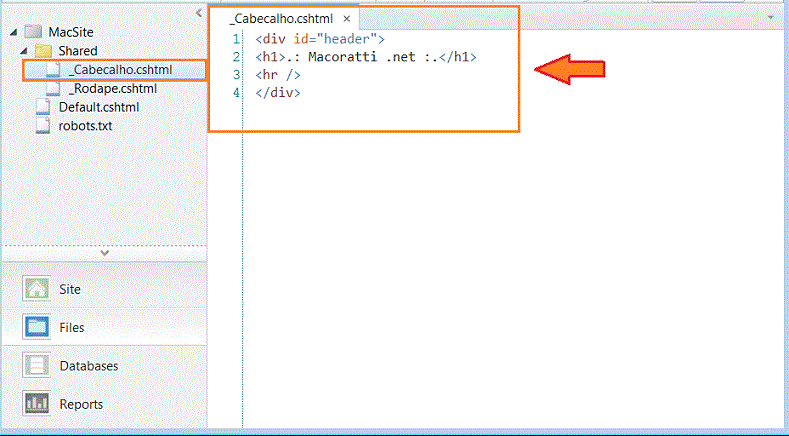Screen dimensions: 789x436
Task: Switch to the _Cabecalho.cshtml editor tab
Action: click(x=281, y=19)
